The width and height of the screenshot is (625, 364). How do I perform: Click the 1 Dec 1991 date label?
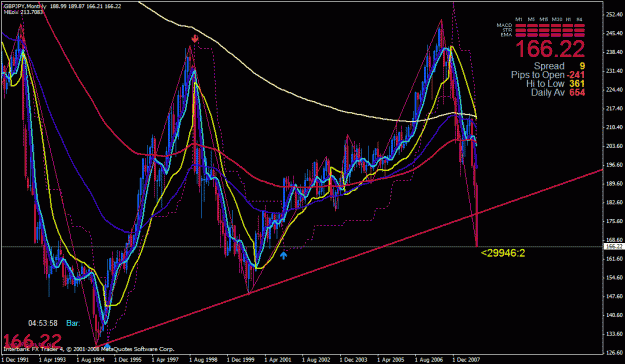15,360
